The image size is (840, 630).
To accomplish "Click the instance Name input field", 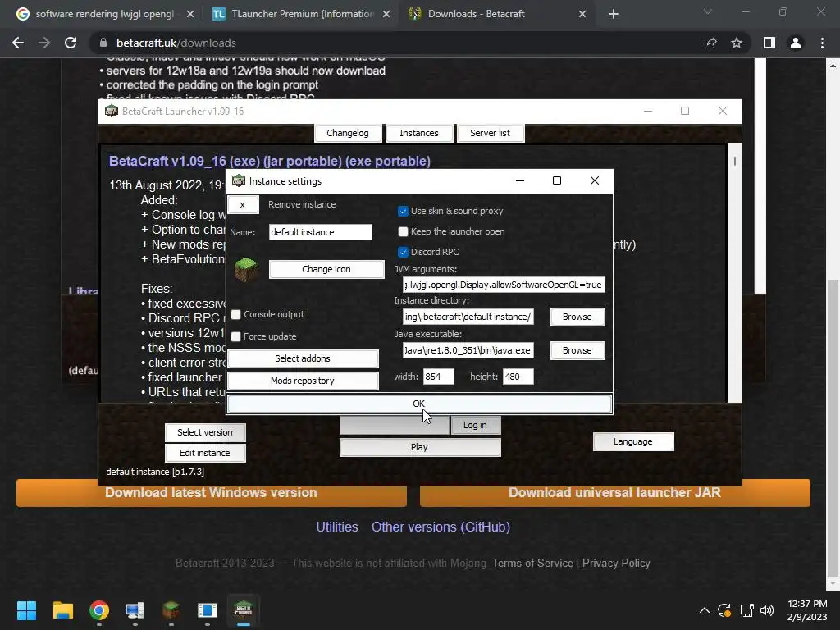I will click(321, 232).
